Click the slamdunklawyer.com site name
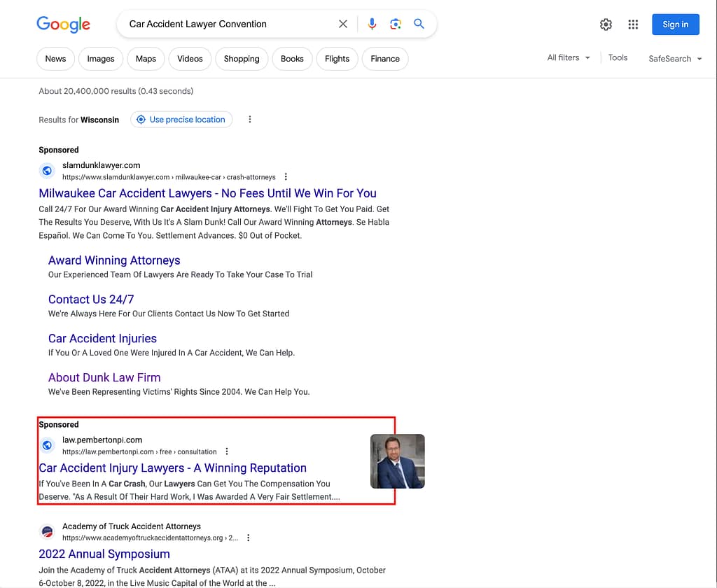 tap(102, 165)
